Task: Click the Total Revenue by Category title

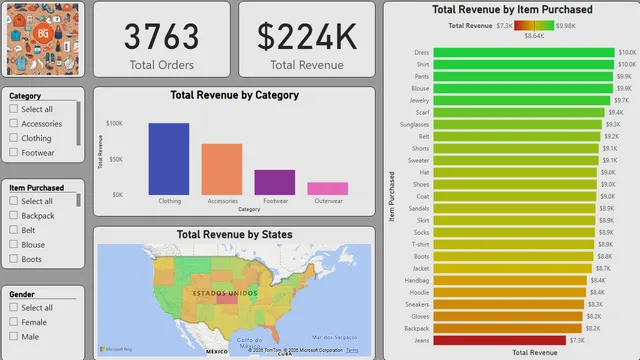Action: [235, 95]
